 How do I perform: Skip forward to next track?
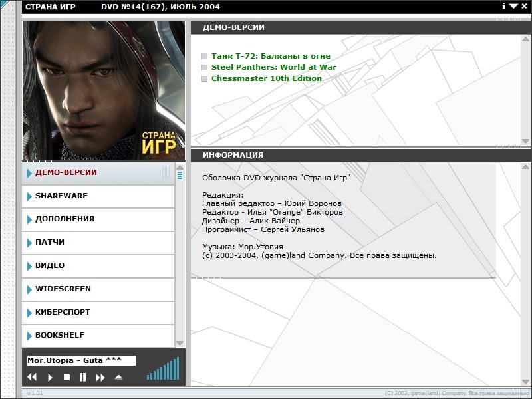pos(100,377)
